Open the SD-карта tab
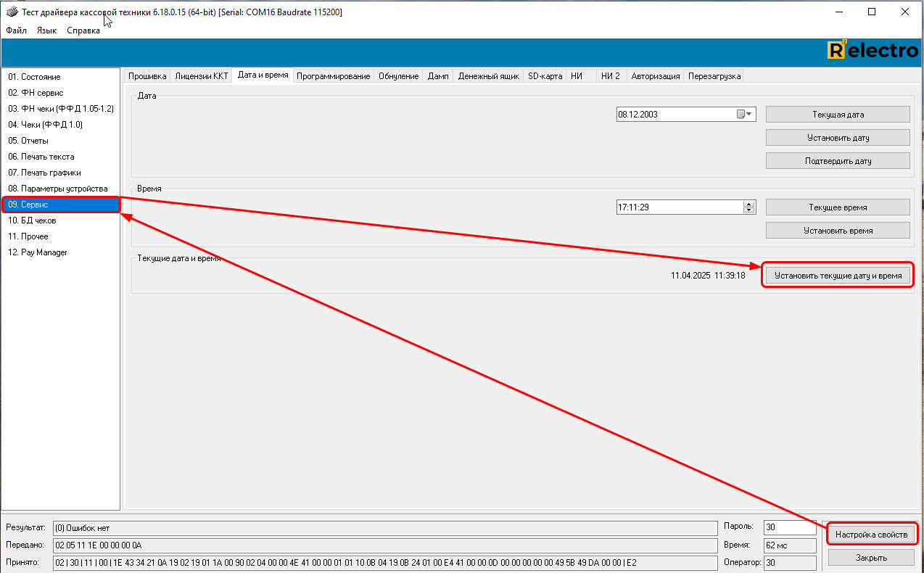 point(545,76)
